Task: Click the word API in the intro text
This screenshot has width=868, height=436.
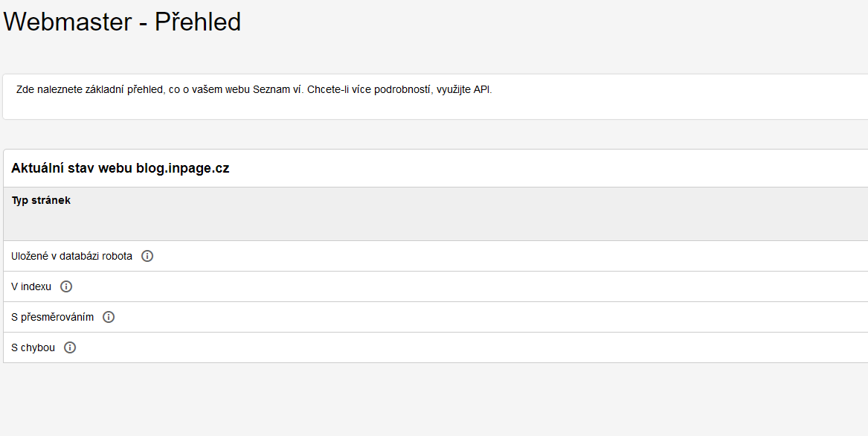Action: [x=482, y=89]
